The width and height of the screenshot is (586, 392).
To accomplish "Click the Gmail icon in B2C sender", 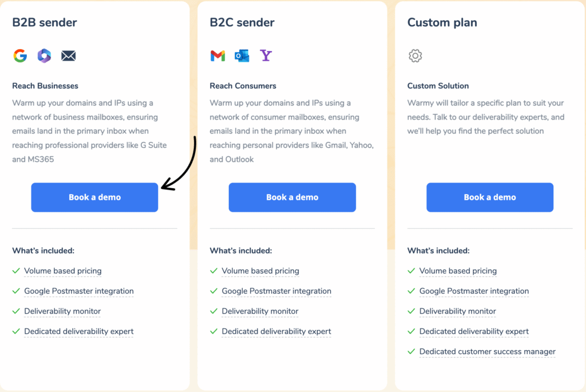I will pyautogui.click(x=217, y=56).
